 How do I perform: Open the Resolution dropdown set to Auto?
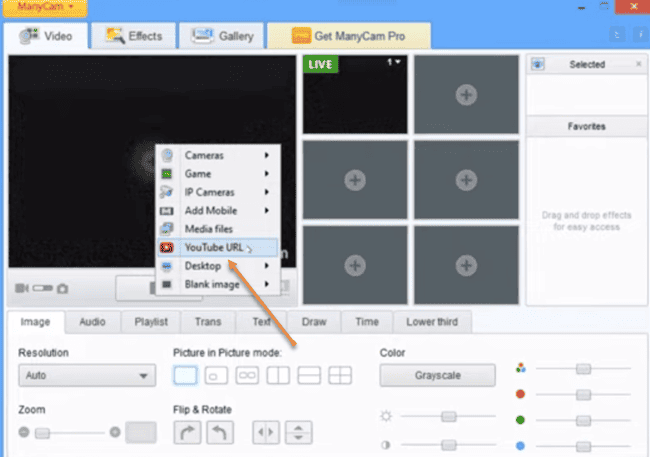click(x=86, y=376)
